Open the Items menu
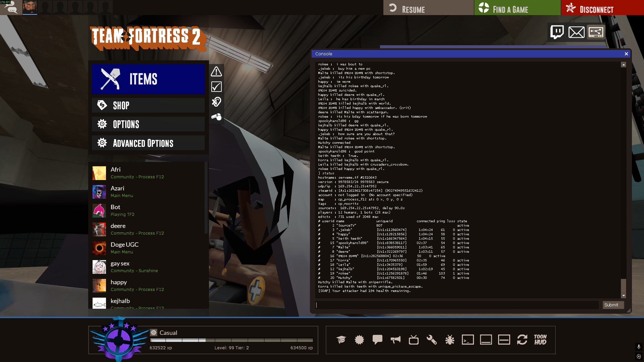 point(148,79)
